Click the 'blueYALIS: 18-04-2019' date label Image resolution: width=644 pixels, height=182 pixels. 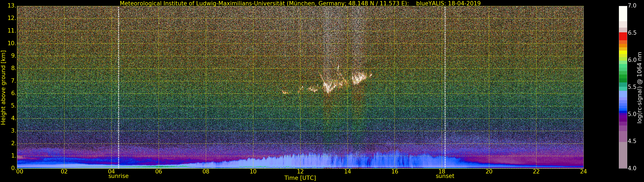tap(448, 3)
